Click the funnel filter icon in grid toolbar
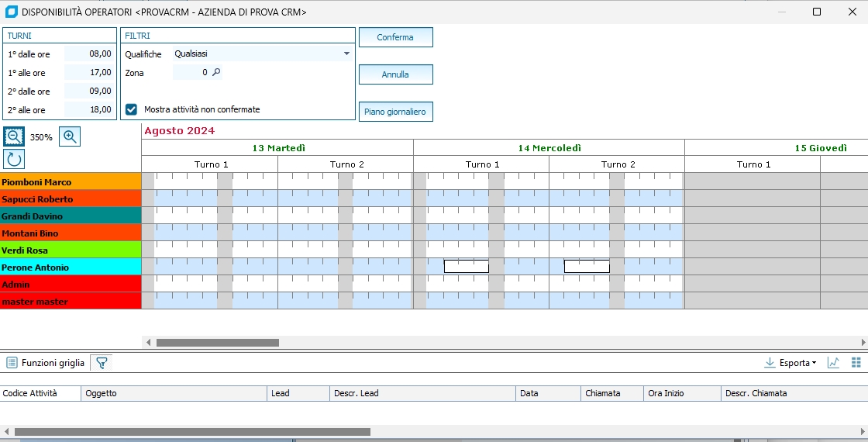Screen dimensions: 868x442 (102, 362)
